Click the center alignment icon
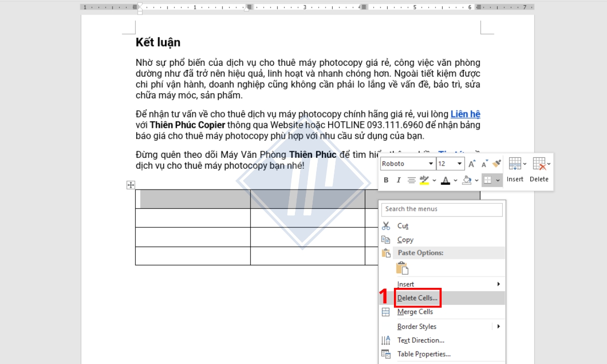Image resolution: width=607 pixels, height=364 pixels. click(x=412, y=180)
